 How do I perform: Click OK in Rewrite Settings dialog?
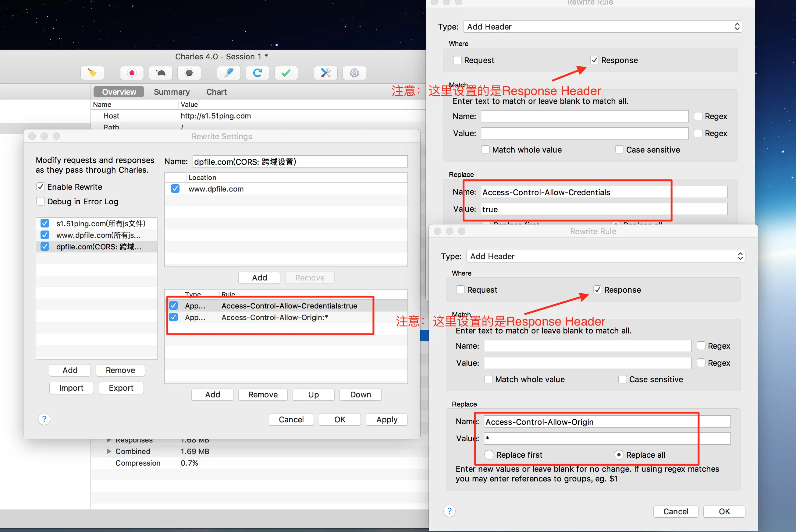point(340,419)
